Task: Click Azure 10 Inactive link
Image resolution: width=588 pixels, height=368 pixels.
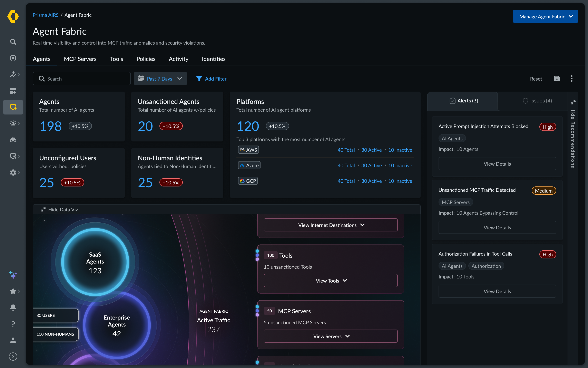Action: (x=400, y=166)
